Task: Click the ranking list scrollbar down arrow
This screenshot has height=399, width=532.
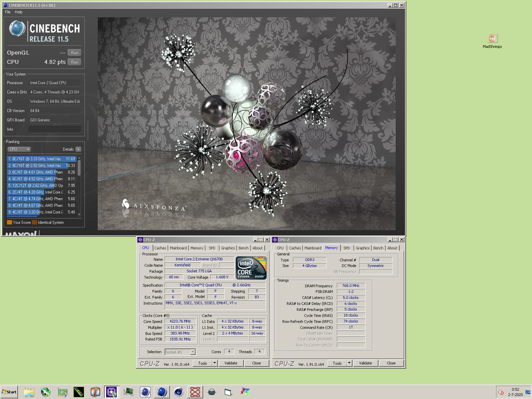Action: point(79,214)
